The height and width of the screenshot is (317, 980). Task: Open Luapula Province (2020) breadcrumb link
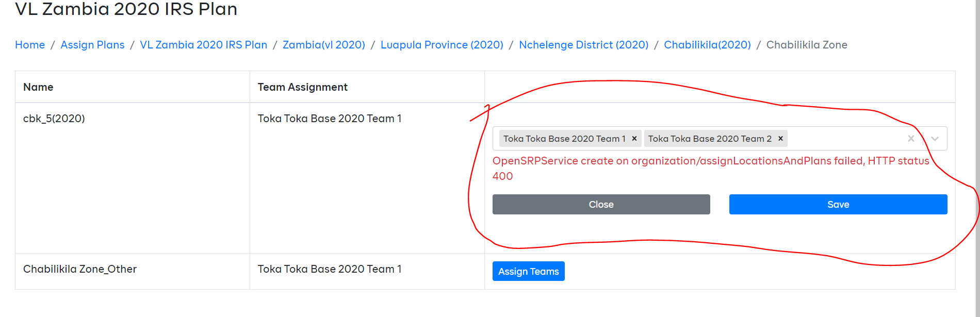pos(442,45)
